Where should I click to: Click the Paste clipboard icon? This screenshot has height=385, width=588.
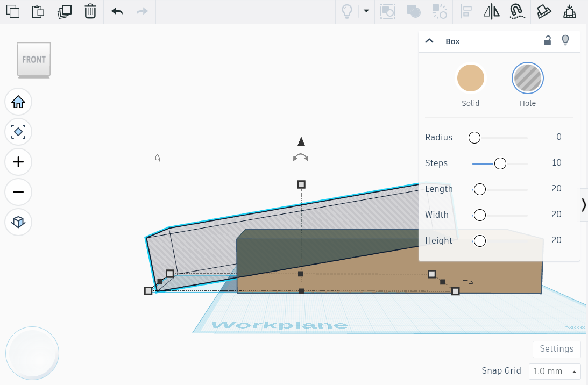pos(38,11)
